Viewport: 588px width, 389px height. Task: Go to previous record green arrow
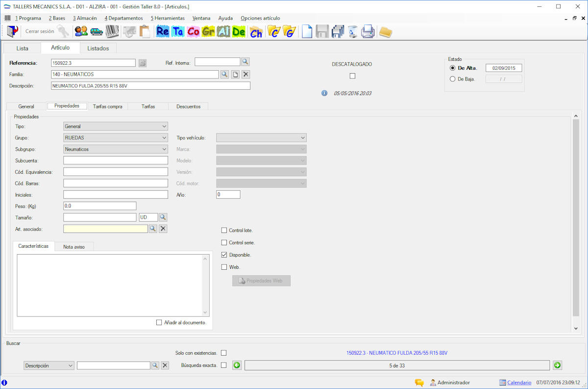[237, 365]
